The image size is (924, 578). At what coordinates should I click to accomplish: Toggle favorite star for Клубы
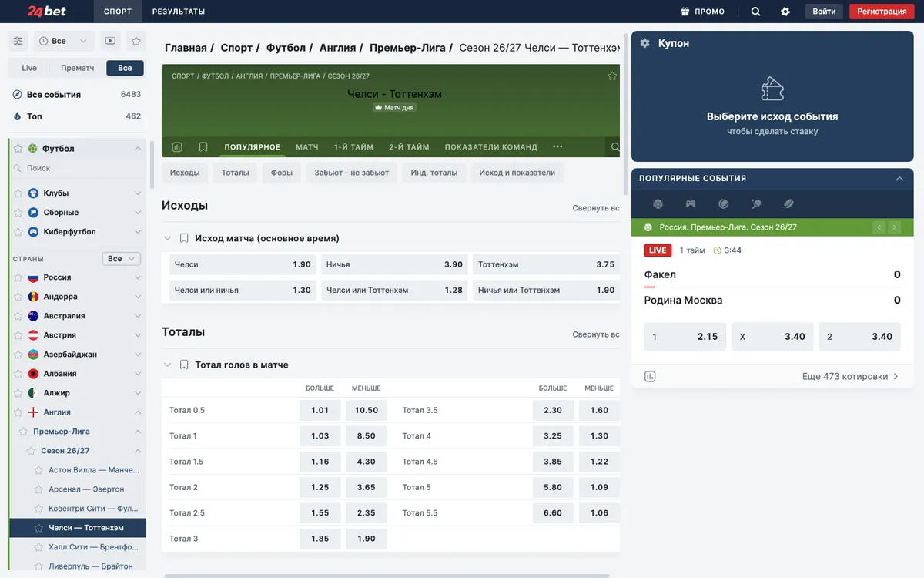click(18, 193)
